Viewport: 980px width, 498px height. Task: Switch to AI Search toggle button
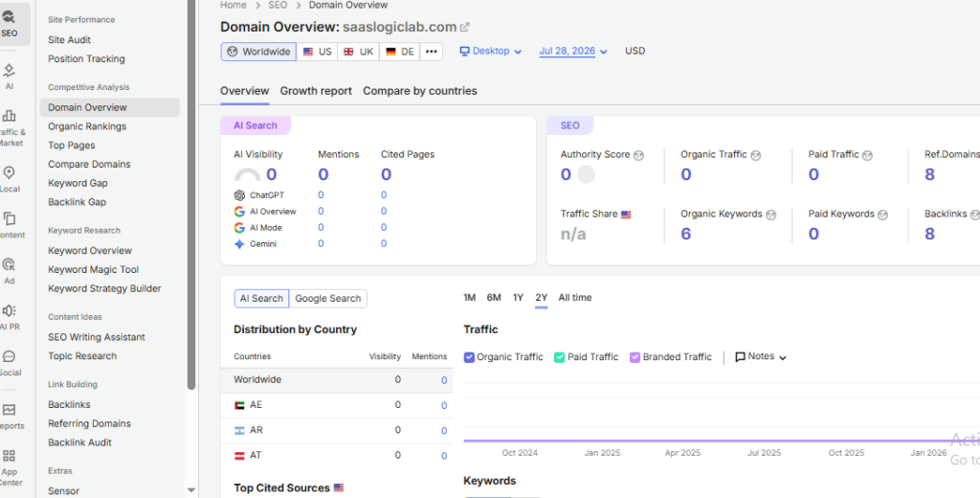point(262,299)
